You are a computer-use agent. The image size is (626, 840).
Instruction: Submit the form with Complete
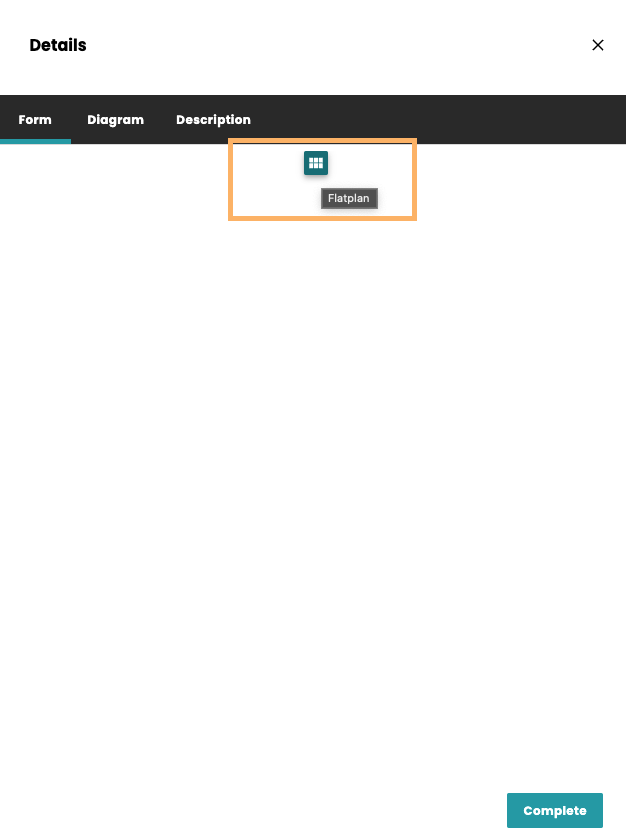click(554, 810)
